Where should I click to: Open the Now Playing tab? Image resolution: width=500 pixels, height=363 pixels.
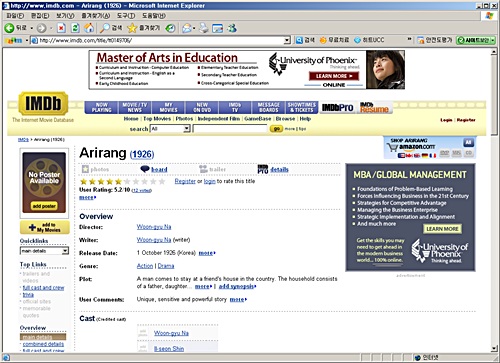[102, 107]
